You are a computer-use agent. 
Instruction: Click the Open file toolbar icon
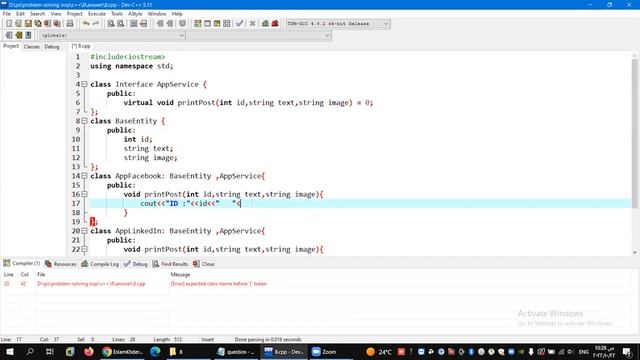click(18, 24)
